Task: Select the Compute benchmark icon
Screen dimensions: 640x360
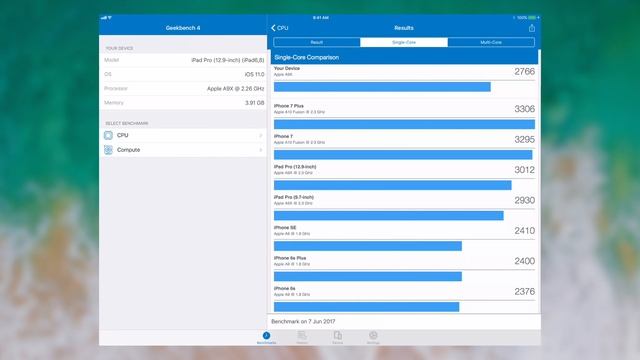Action: coord(108,150)
